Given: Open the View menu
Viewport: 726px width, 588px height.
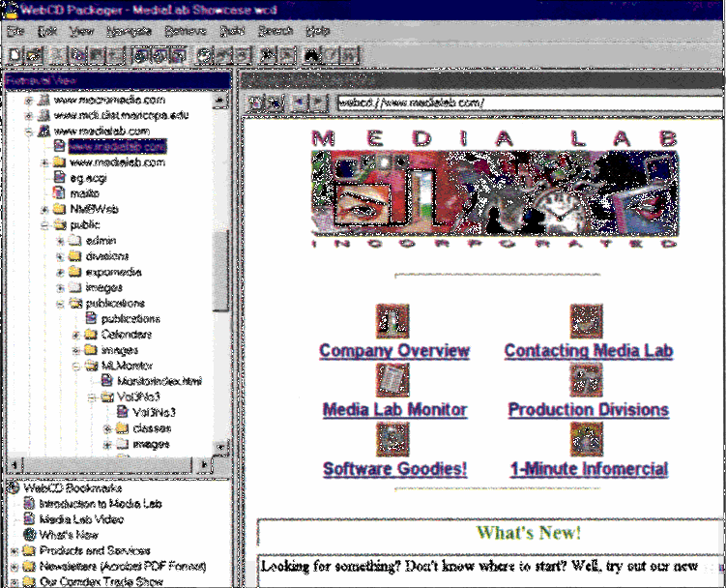Looking at the screenshot, I should pyautogui.click(x=81, y=31).
